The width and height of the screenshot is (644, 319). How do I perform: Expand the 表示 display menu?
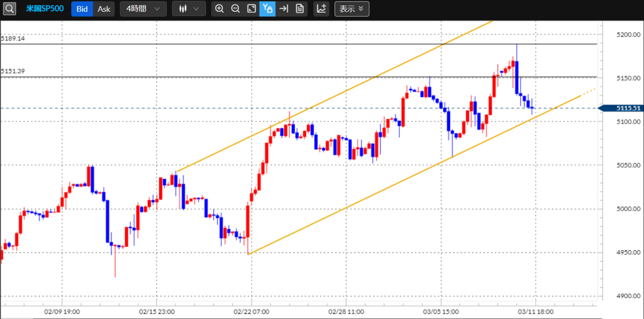tap(352, 9)
